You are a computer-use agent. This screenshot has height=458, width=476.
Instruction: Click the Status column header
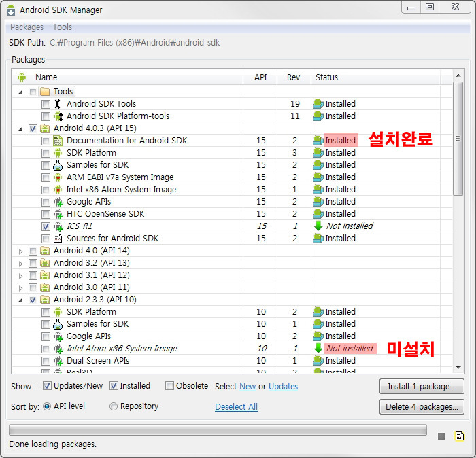click(x=376, y=77)
